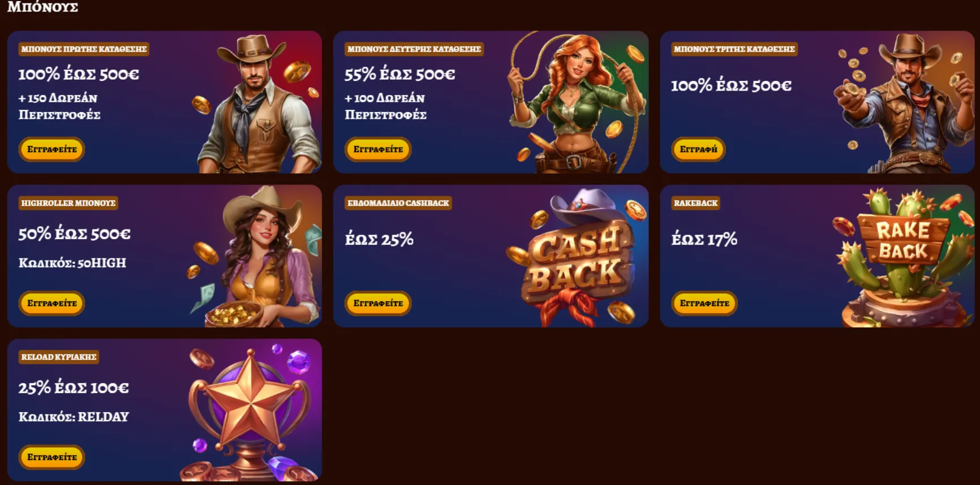Click the star trophy graphic

(x=251, y=412)
